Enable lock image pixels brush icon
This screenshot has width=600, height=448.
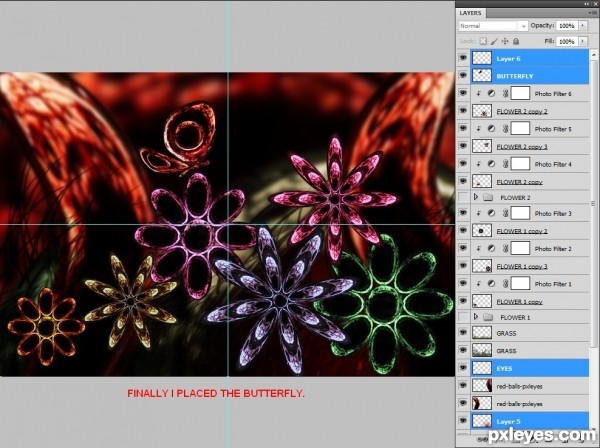(494, 41)
